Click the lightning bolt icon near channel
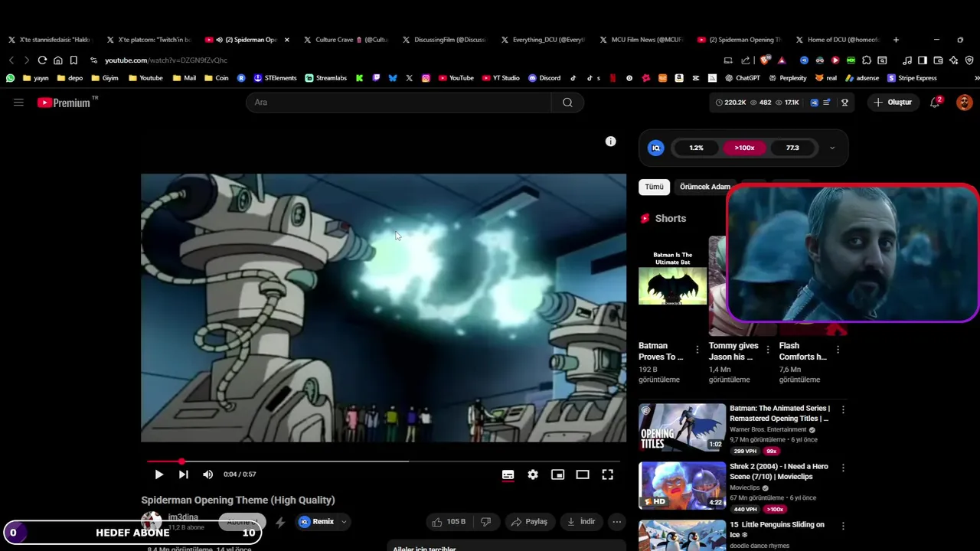Viewport: 980px width, 551px height. (280, 522)
